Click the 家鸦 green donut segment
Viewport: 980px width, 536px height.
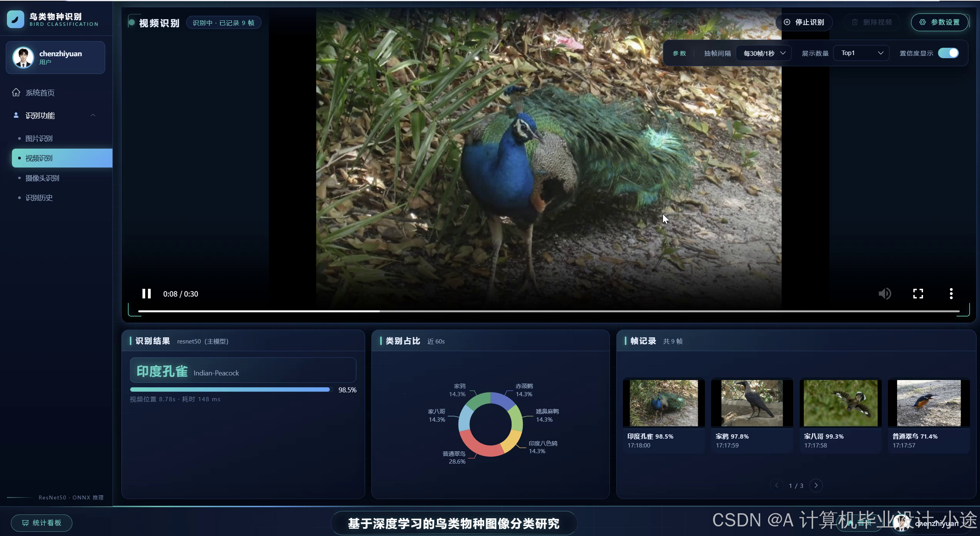point(479,400)
